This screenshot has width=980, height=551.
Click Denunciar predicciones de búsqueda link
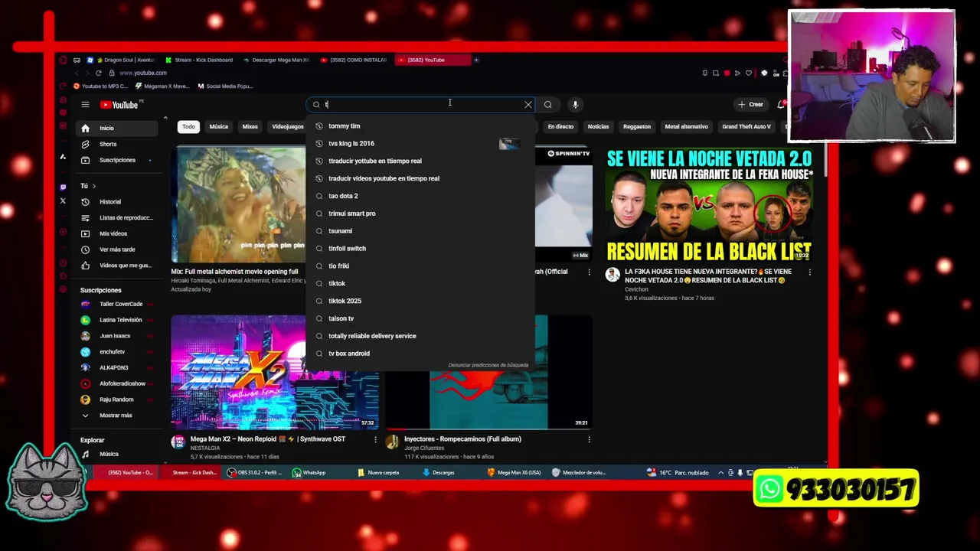click(x=488, y=365)
